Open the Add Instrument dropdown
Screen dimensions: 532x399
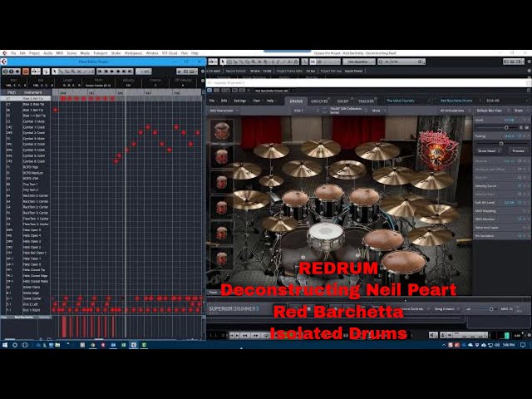point(223,111)
